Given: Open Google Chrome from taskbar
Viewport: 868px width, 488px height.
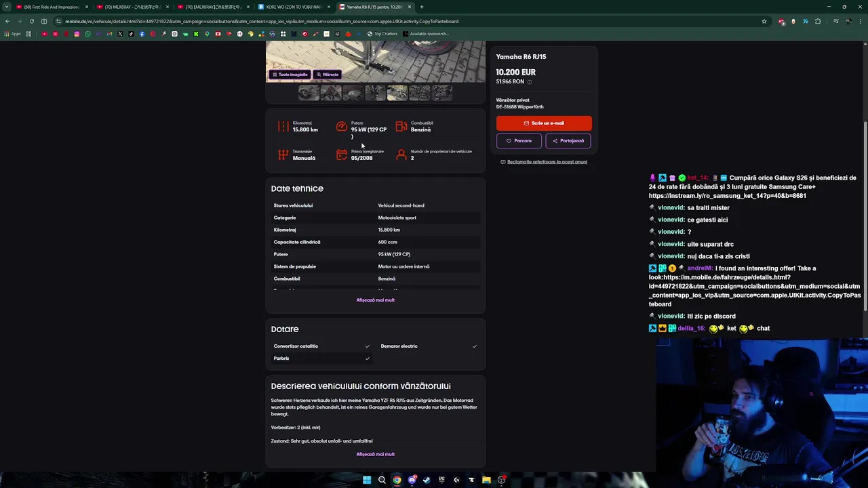Looking at the screenshot, I should click(397, 480).
